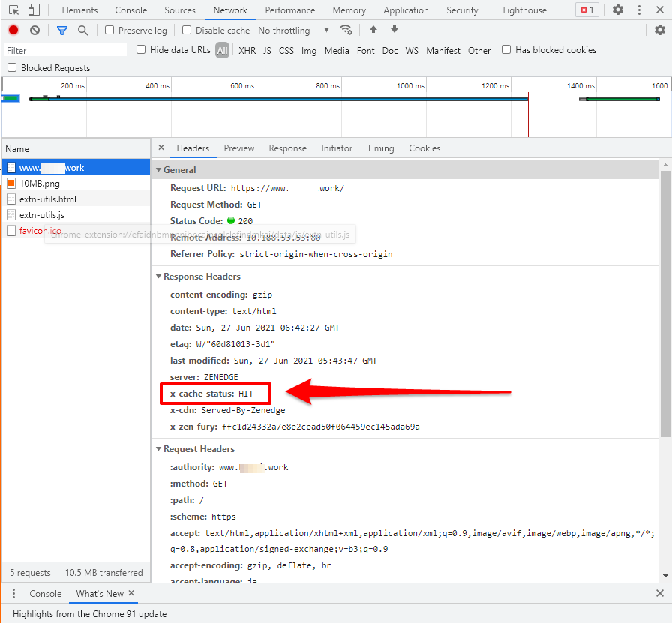
Task: Export HAR file with download arrow
Action: click(x=394, y=30)
